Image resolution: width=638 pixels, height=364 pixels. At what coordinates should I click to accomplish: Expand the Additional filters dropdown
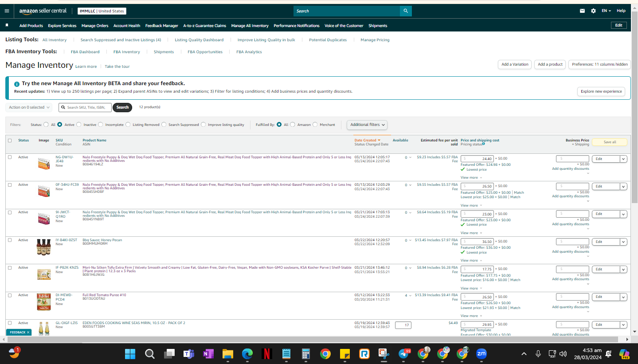pos(368,125)
